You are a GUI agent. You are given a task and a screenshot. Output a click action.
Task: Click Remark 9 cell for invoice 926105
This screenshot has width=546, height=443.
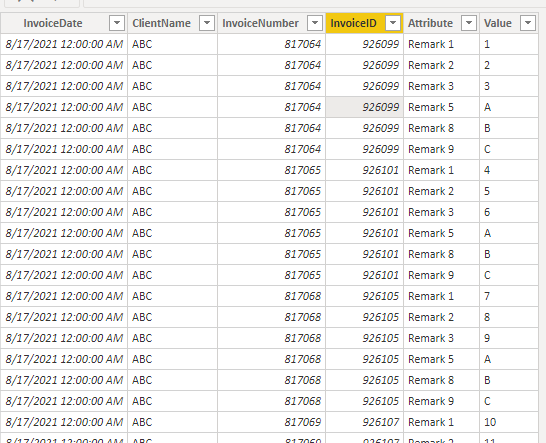coord(442,401)
